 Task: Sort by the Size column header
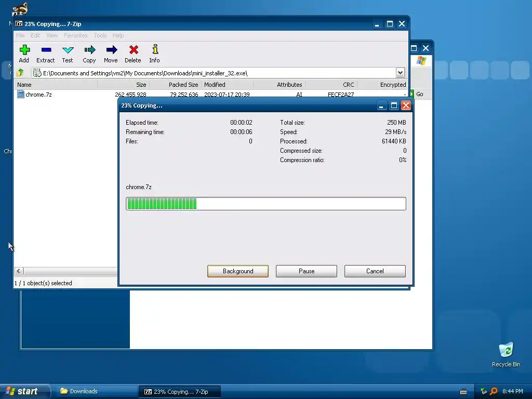tap(124, 85)
